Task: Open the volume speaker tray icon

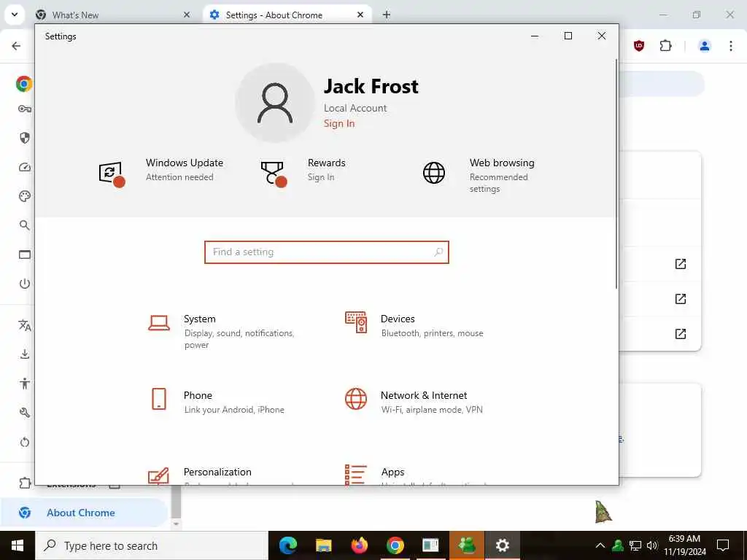Action: coord(652,545)
